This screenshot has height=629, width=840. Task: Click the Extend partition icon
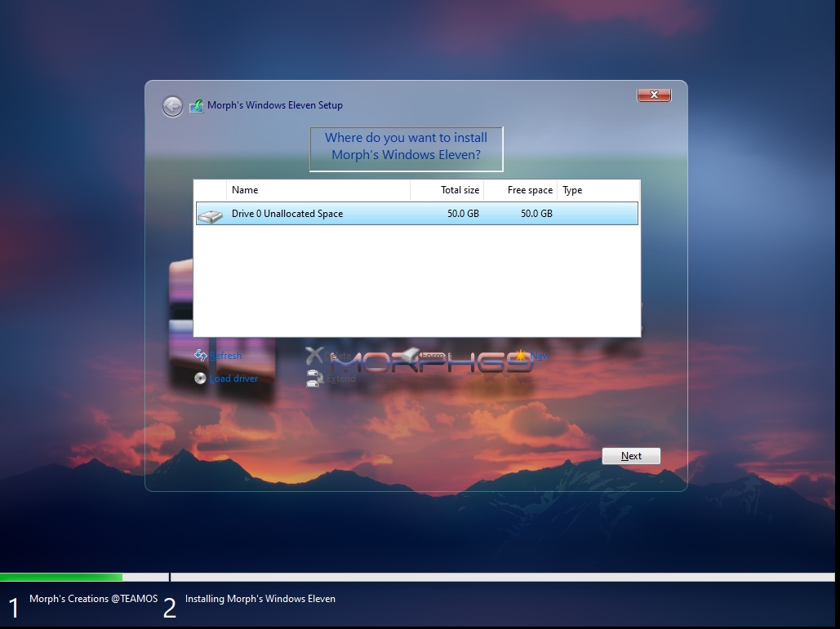[315, 379]
